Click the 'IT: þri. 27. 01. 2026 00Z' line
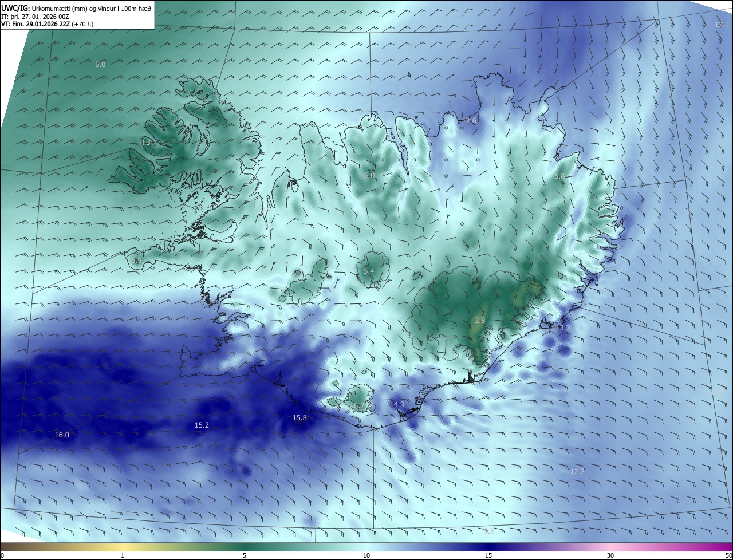This screenshot has width=733, height=560. (35, 17)
